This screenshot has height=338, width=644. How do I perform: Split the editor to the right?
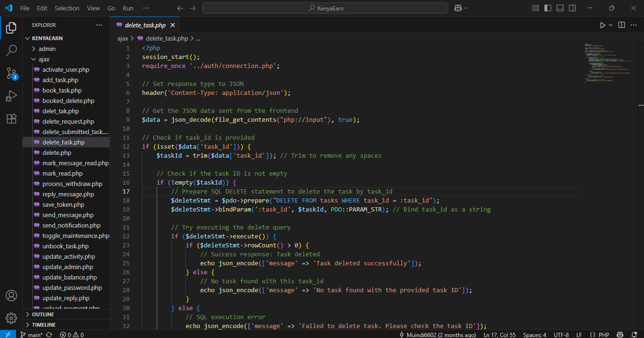(621, 25)
